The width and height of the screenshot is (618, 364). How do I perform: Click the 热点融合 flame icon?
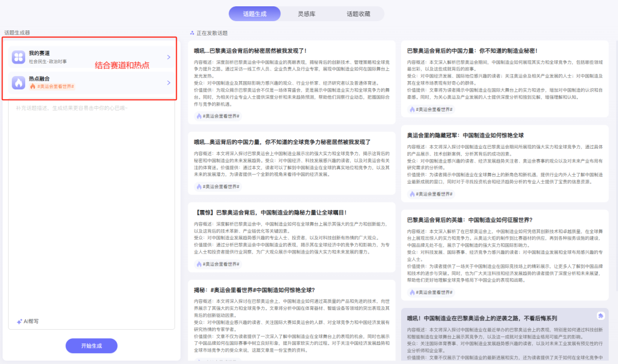pos(18,82)
